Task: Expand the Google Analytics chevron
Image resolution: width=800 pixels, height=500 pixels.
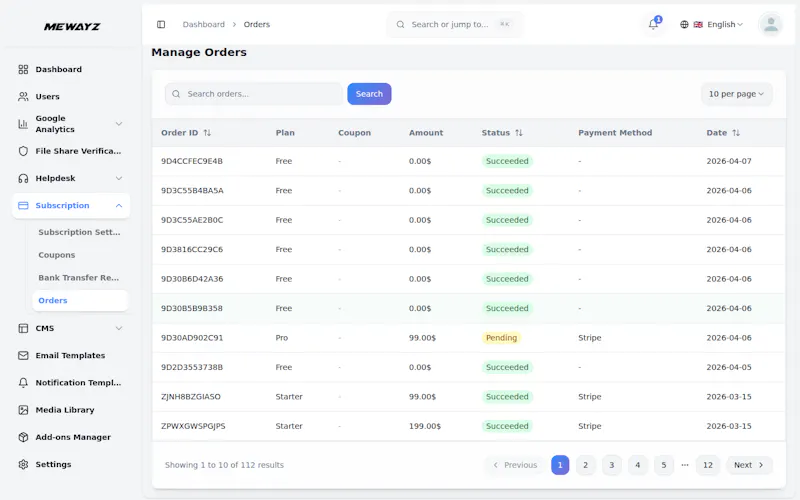Action: point(119,124)
